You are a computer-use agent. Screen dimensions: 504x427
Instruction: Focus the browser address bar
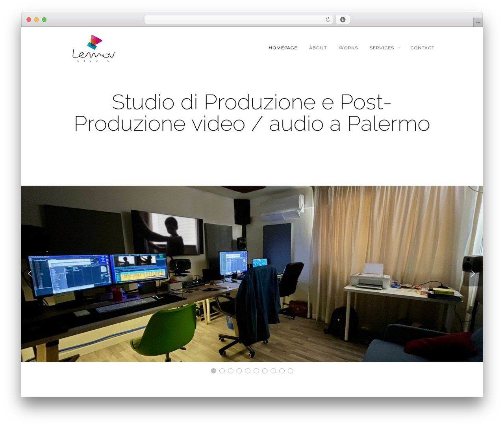[x=239, y=20]
